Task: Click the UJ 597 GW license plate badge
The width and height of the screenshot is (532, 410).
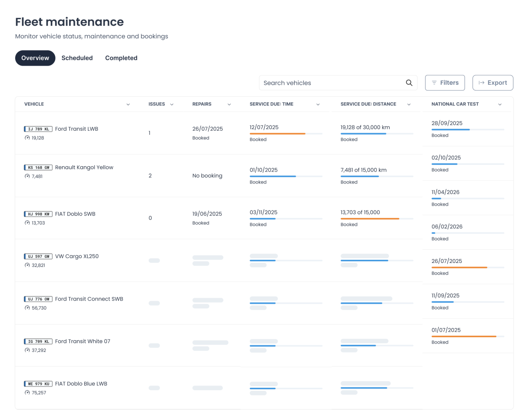Action: tap(38, 256)
